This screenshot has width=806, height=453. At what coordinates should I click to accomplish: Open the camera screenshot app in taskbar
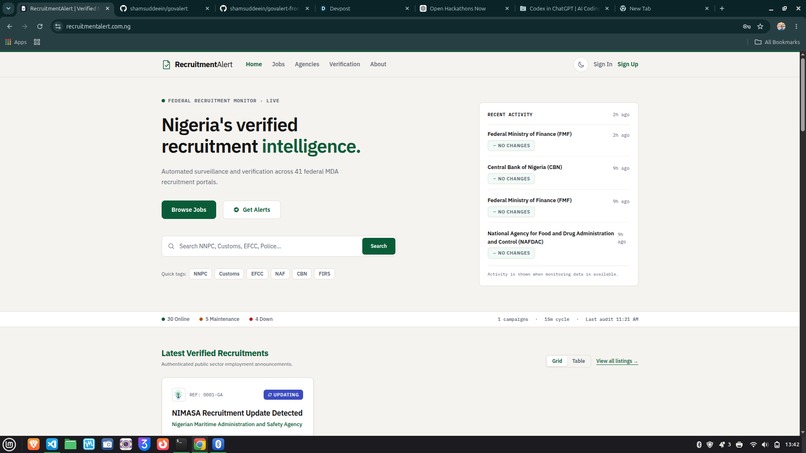(x=107, y=444)
